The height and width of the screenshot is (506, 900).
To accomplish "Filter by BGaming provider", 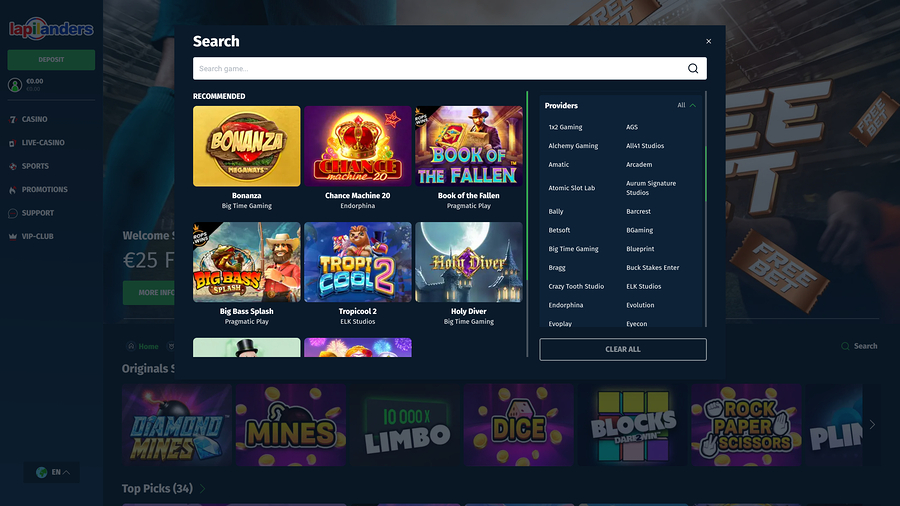I will click(x=639, y=231).
